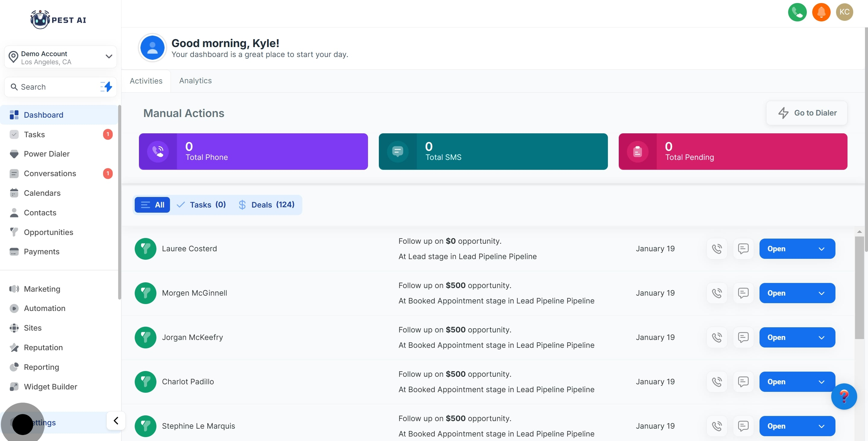The image size is (868, 441).
Task: Open Power Dialer from the sidebar
Action: pyautogui.click(x=46, y=154)
